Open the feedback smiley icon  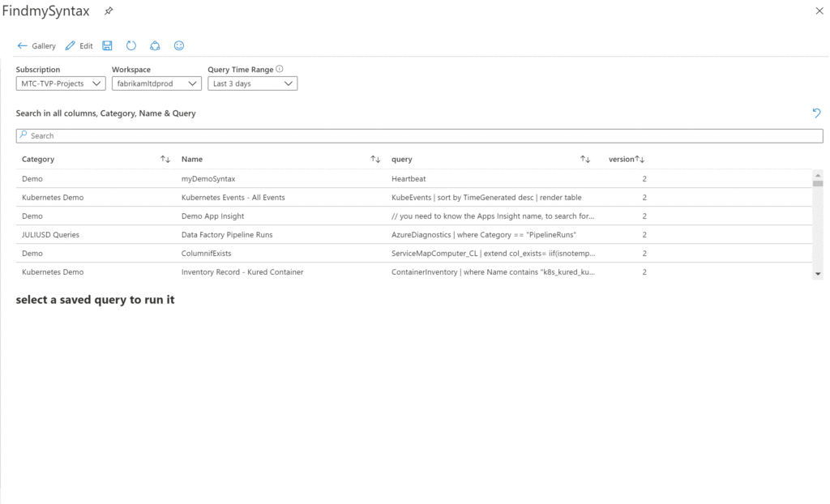[179, 45]
